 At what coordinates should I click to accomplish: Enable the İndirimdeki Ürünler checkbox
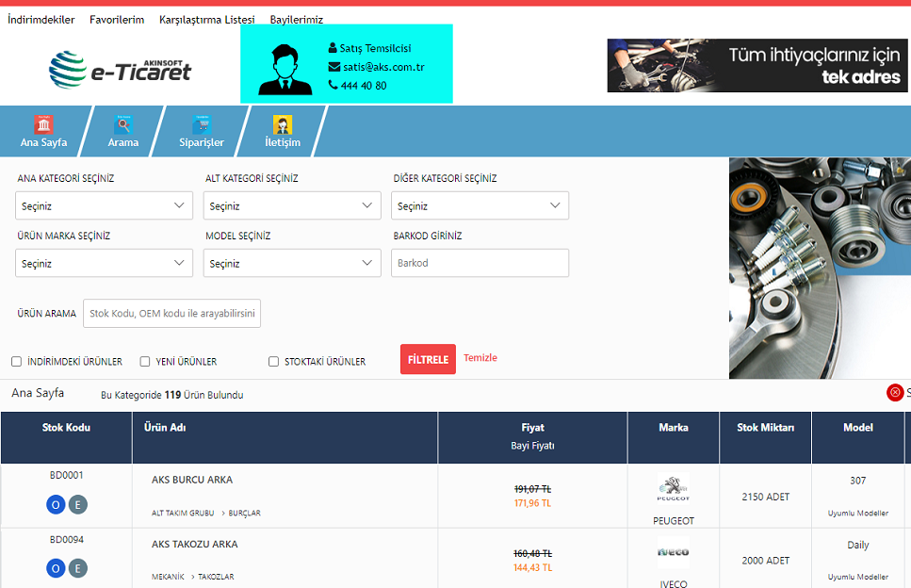[x=17, y=361]
